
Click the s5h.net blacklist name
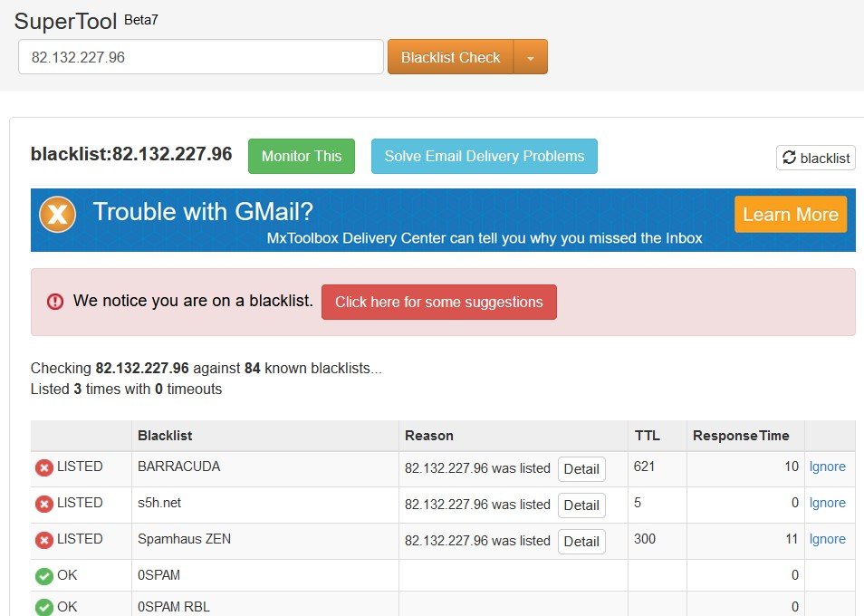click(x=159, y=503)
